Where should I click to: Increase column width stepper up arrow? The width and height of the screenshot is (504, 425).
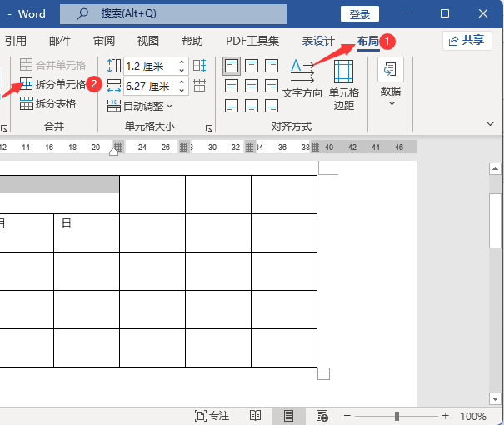click(x=182, y=82)
